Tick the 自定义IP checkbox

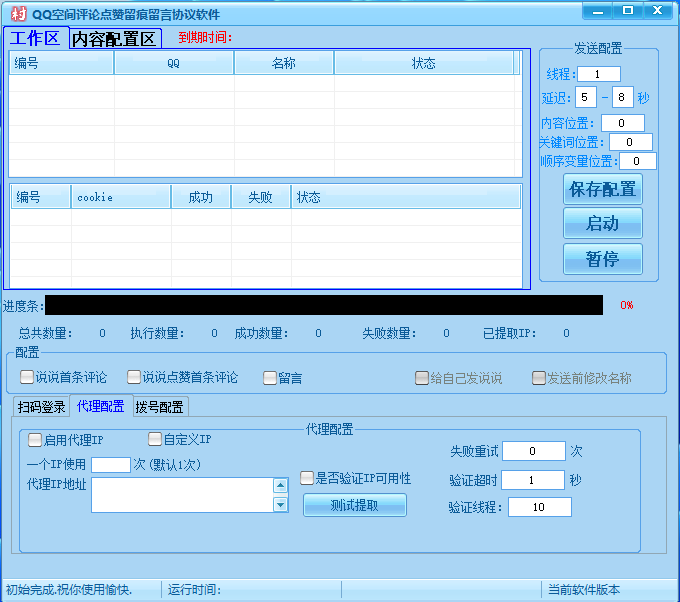[x=155, y=439]
